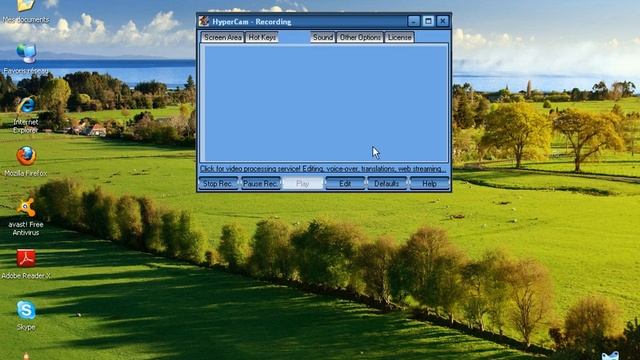Open the Hot Keys tab
The image size is (640, 360).
click(262, 37)
